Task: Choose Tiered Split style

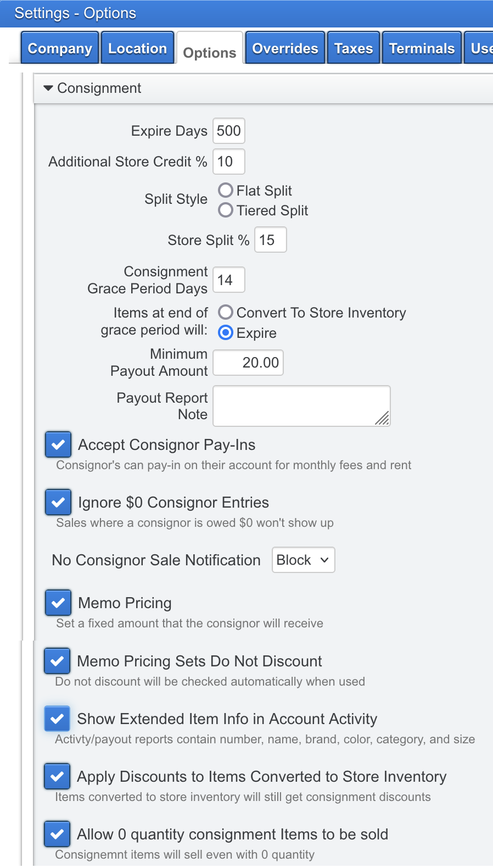Action: [225, 210]
